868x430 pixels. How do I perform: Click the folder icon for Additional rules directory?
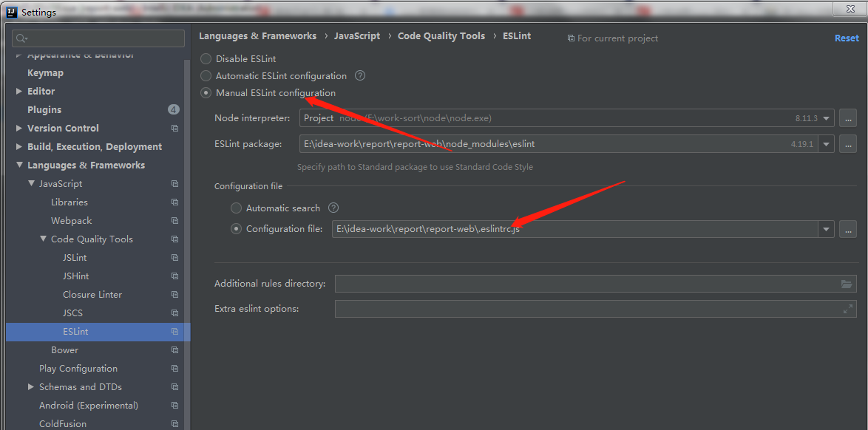tap(847, 284)
